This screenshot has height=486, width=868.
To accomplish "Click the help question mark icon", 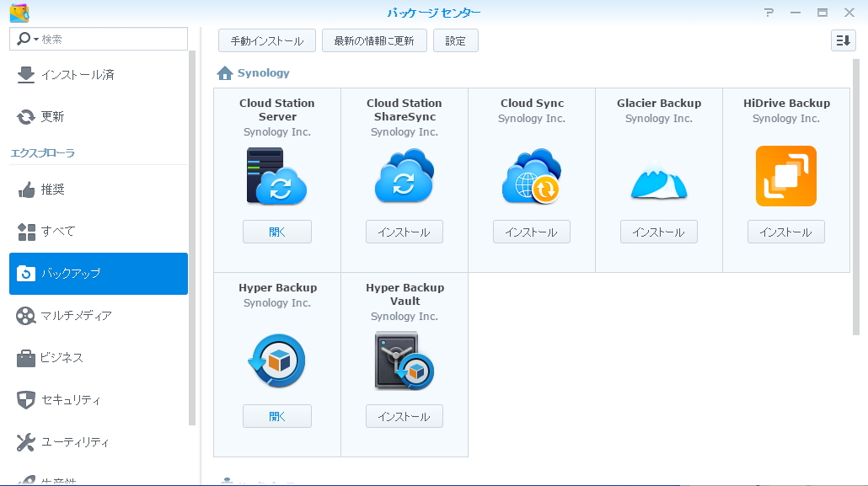I will click(769, 12).
